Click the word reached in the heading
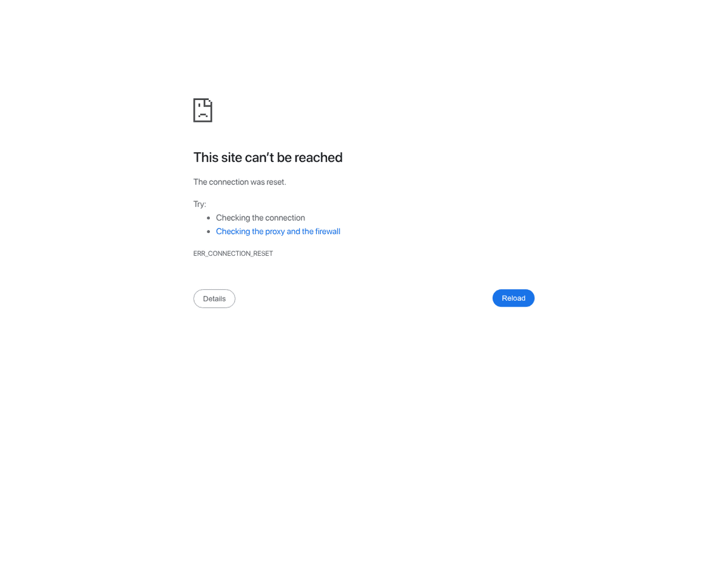The width and height of the screenshot is (728, 582). tap(318, 158)
